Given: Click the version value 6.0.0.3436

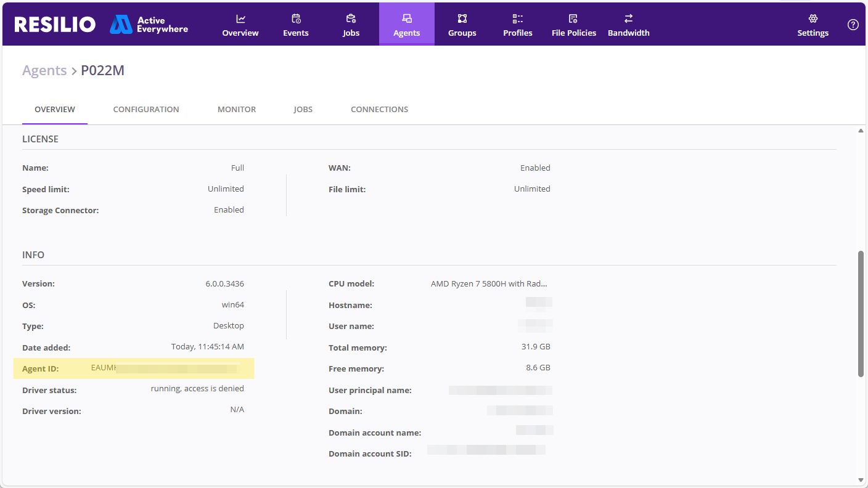Looking at the screenshot, I should tap(225, 284).
